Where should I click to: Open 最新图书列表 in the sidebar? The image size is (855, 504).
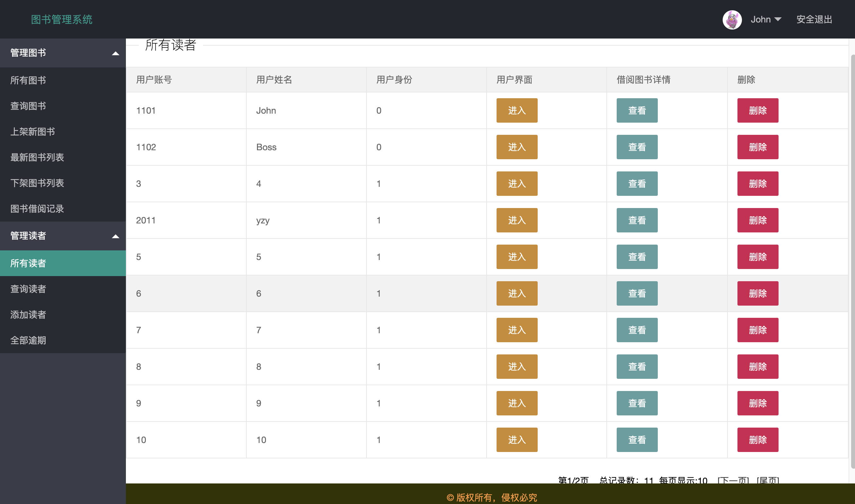[x=63, y=157]
